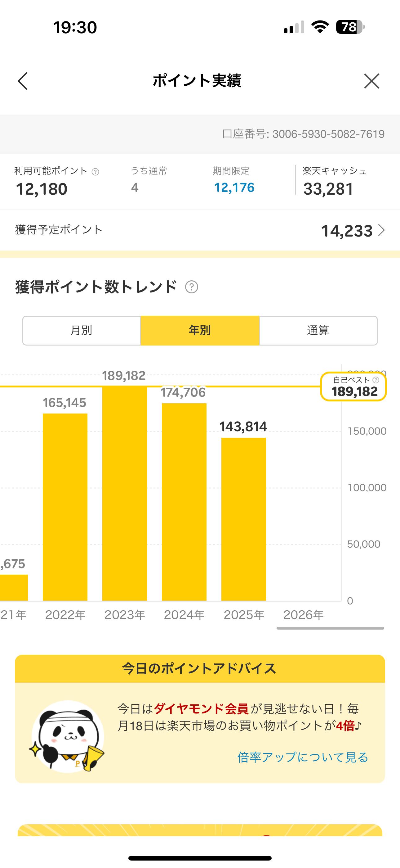Tap the chart's horizontal scroll indicator

330,628
